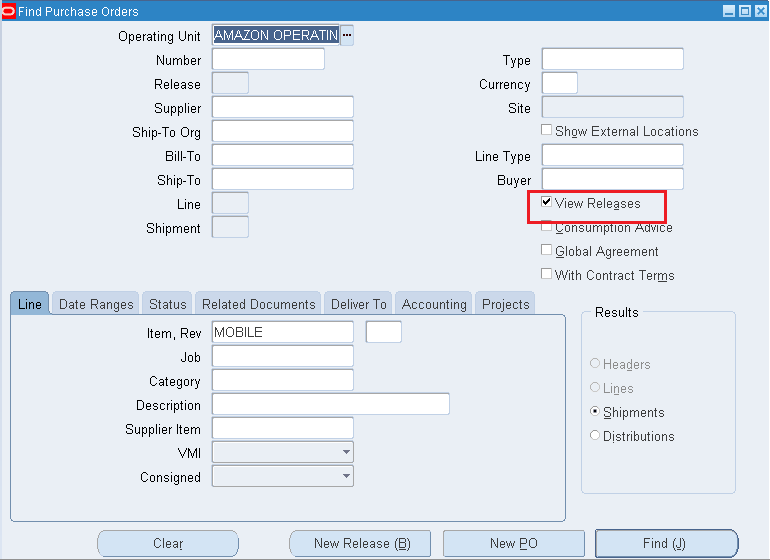The height and width of the screenshot is (560, 770).
Task: Click into the Buyer field
Action: 612,179
